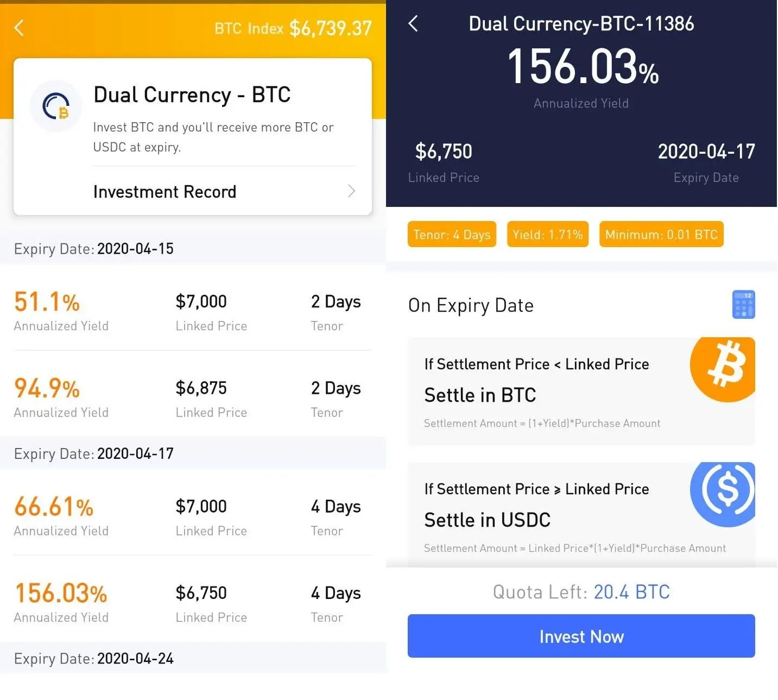Tap the orange Bitcoin coin icon
The height and width of the screenshot is (700, 778).
[x=724, y=369]
